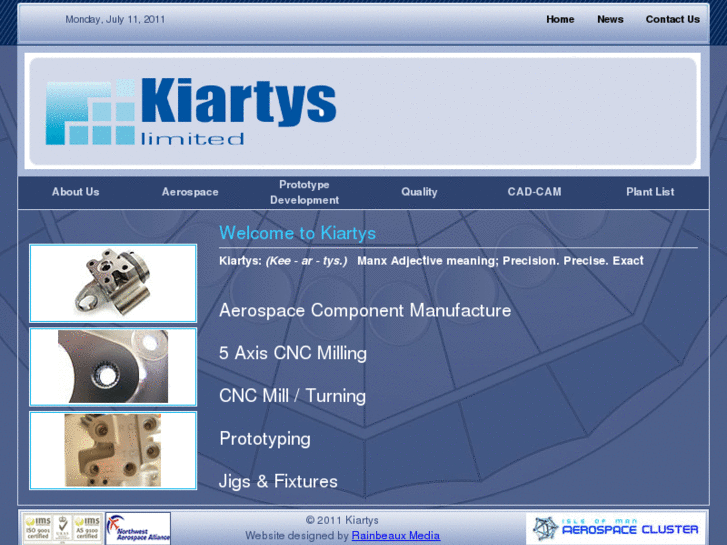Open Northwest Aerospace Alliance logo
This screenshot has width=727, height=545.
[138, 528]
